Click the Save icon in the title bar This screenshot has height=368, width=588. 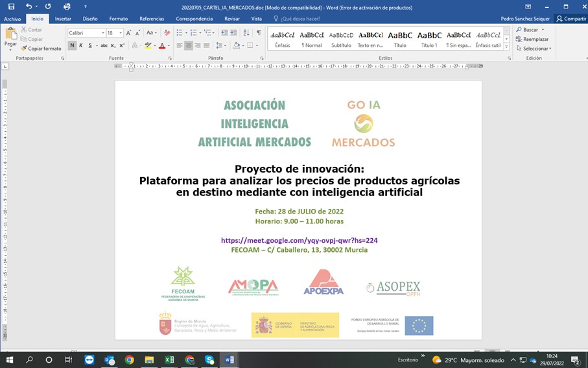click(x=11, y=6)
